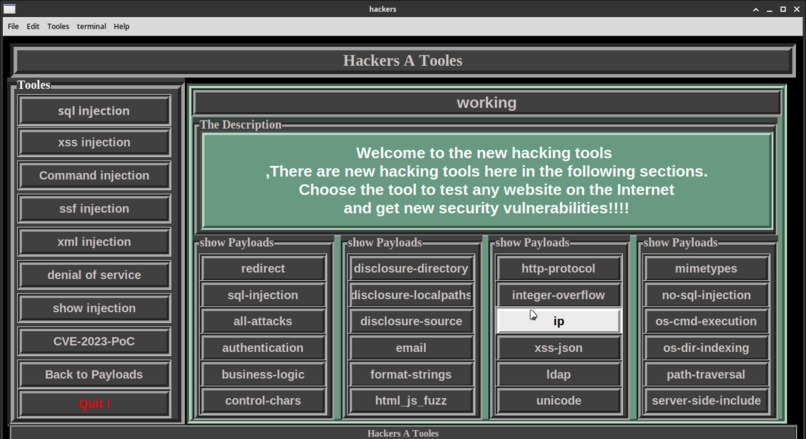
Task: Open integer-overflow payloads
Action: coord(559,295)
